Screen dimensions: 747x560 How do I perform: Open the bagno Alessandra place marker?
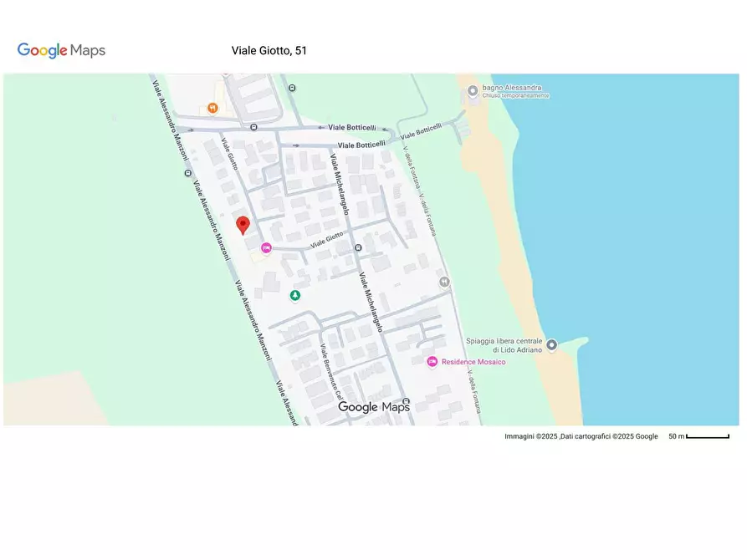471,92
